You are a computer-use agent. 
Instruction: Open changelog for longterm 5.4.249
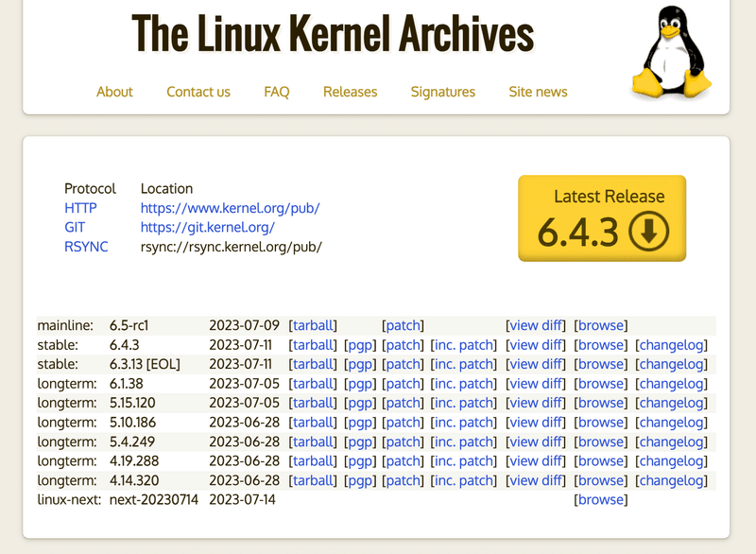[x=672, y=441]
